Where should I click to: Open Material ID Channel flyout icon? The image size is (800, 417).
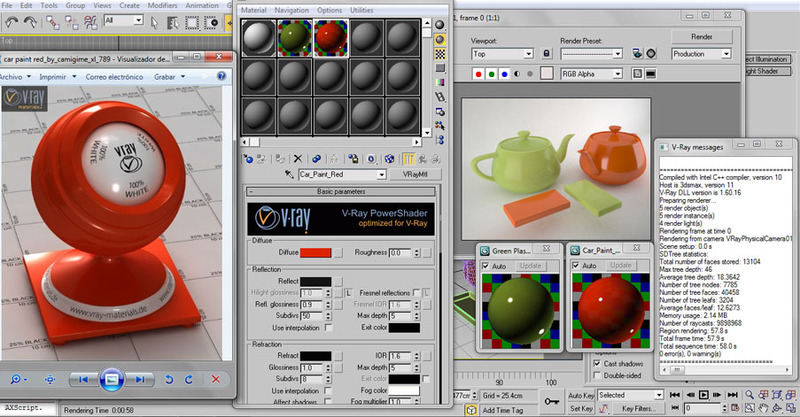point(371,159)
